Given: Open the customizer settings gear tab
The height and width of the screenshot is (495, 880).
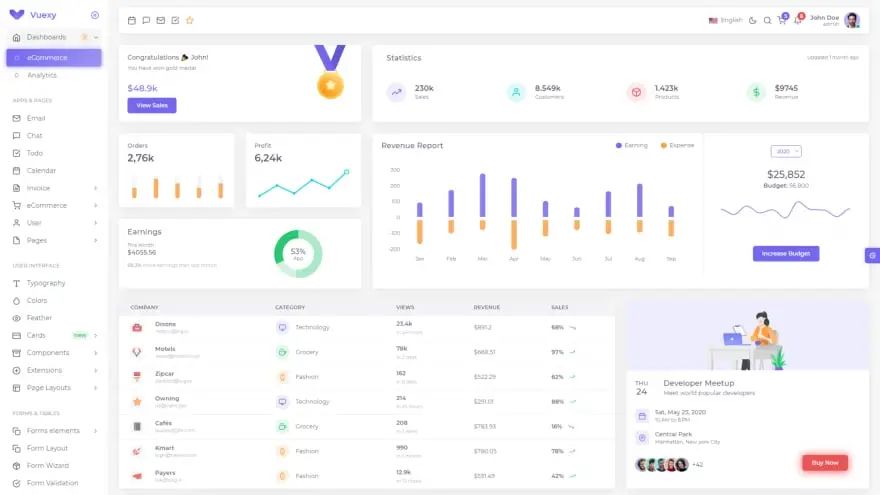Looking at the screenshot, I should click(872, 255).
